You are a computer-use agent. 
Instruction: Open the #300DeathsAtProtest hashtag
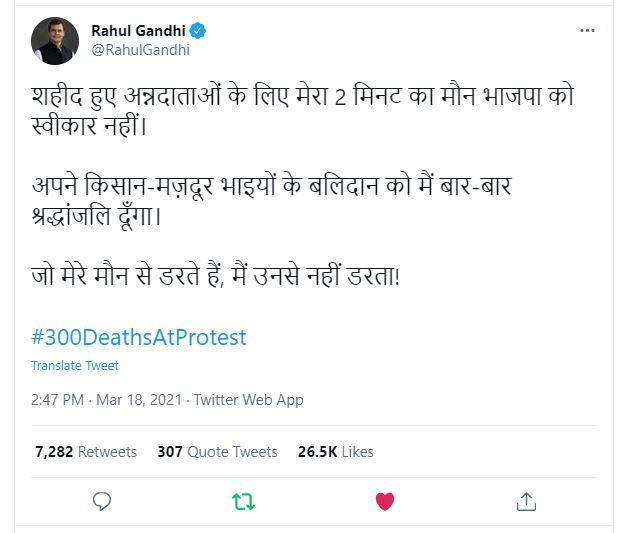click(x=138, y=337)
